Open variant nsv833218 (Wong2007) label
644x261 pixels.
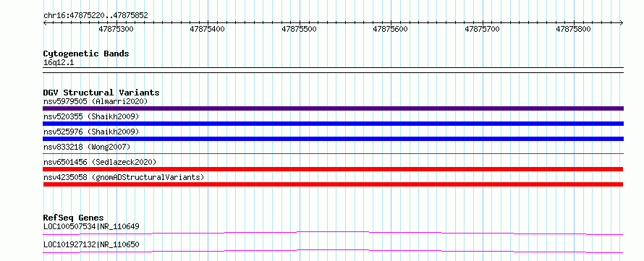pyautogui.click(x=86, y=147)
